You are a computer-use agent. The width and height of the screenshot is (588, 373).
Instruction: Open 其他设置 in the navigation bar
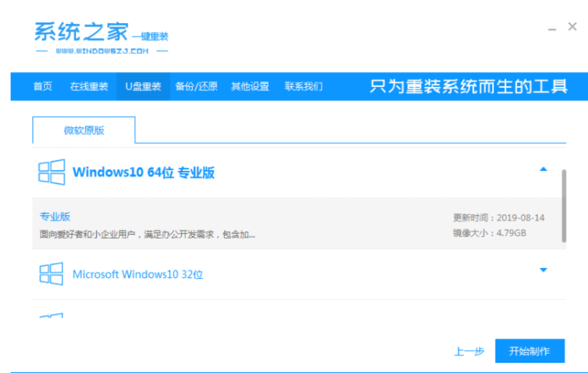[x=250, y=87]
